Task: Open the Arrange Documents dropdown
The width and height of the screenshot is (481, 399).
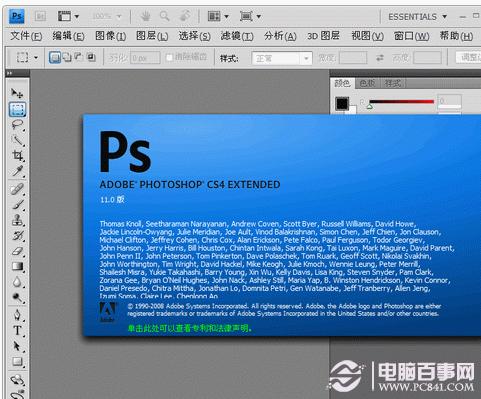Action: click(218, 16)
